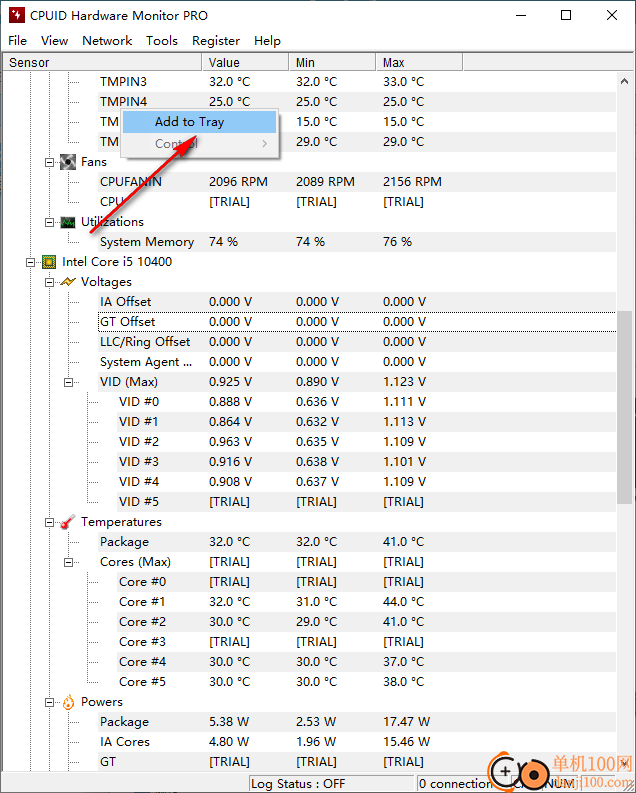Click the Voltages lightning icon

68,282
